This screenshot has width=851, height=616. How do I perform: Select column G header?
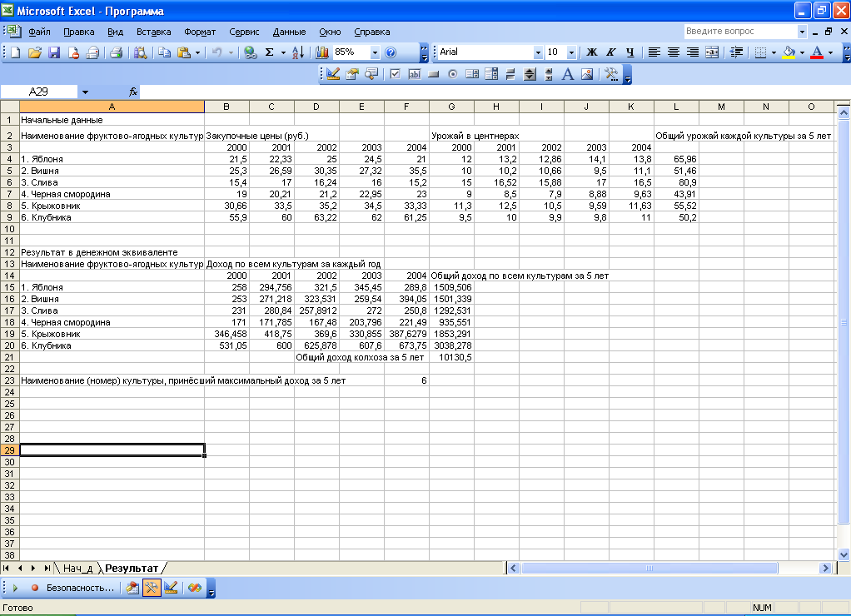[x=451, y=107]
